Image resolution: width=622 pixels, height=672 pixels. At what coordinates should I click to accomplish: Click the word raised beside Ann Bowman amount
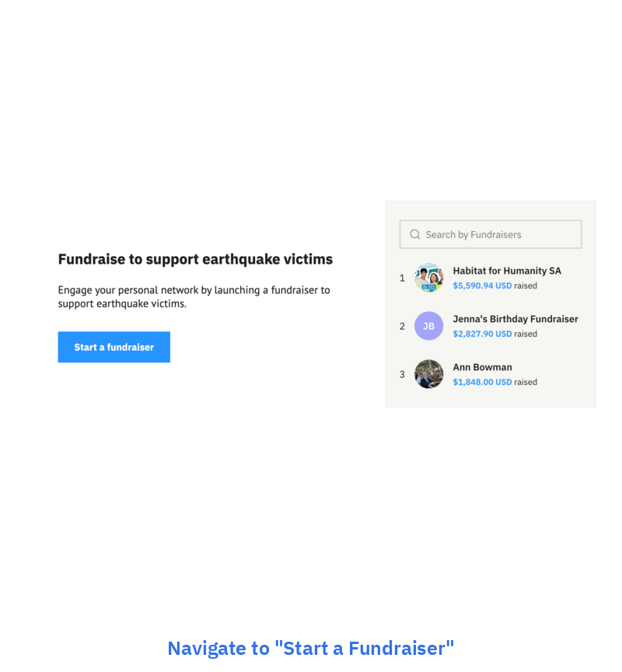(526, 382)
